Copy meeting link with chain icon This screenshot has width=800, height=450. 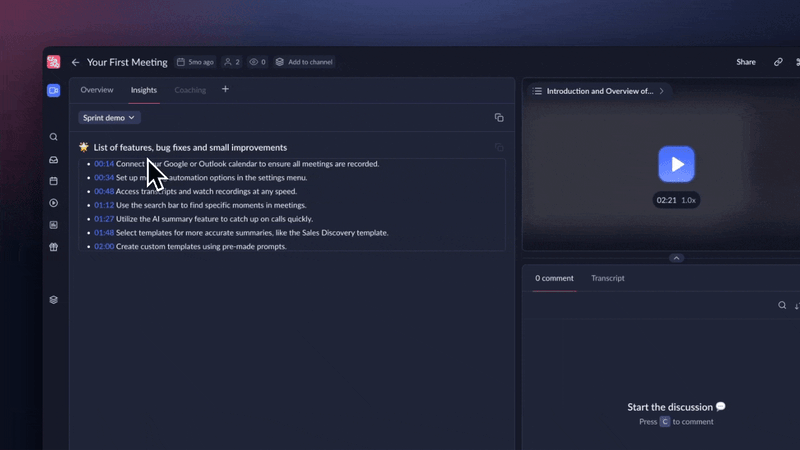click(778, 62)
